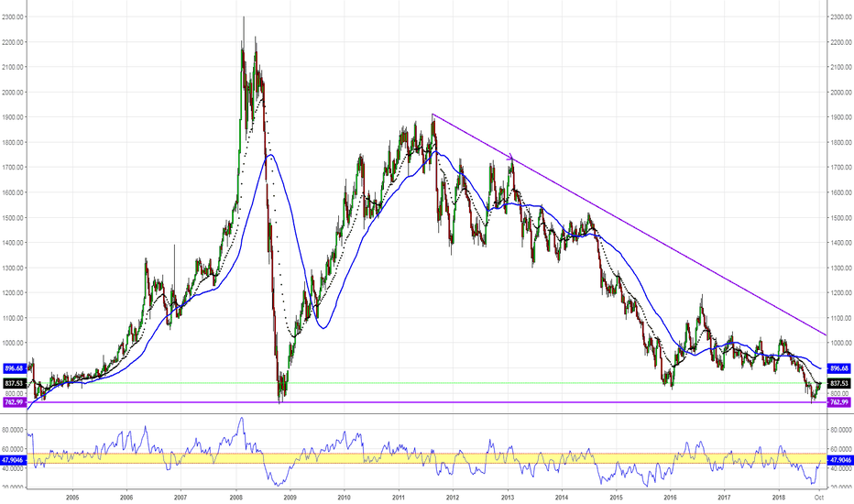
Task: Select 2000.00 on the right price axis
Action: [x=841, y=92]
